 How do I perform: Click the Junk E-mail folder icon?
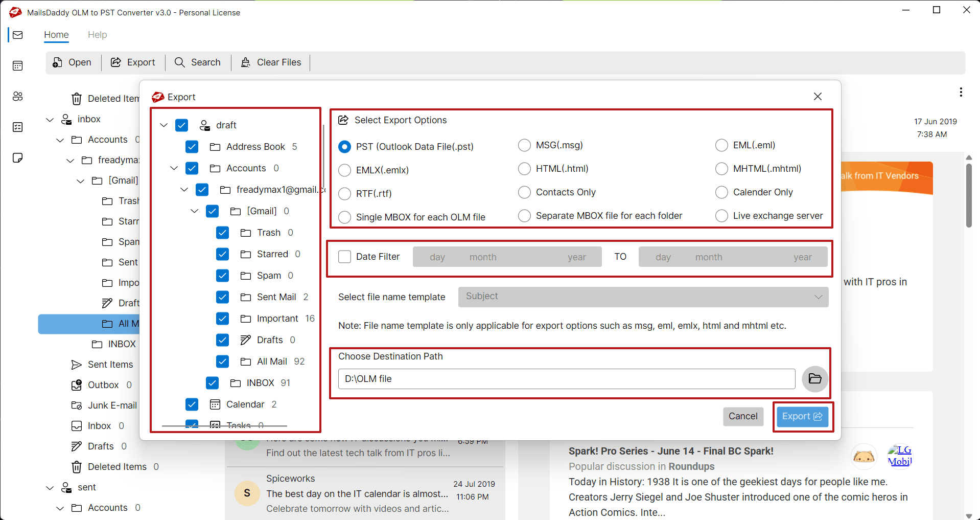(x=77, y=405)
